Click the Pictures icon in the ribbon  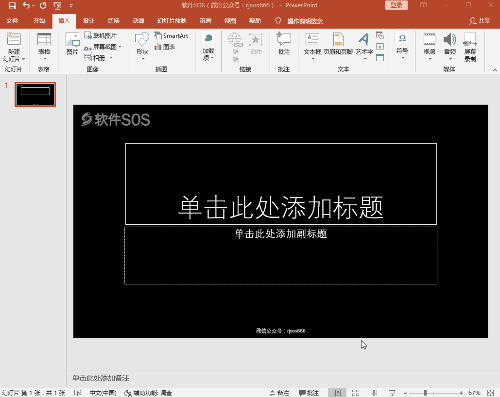pyautogui.click(x=72, y=44)
